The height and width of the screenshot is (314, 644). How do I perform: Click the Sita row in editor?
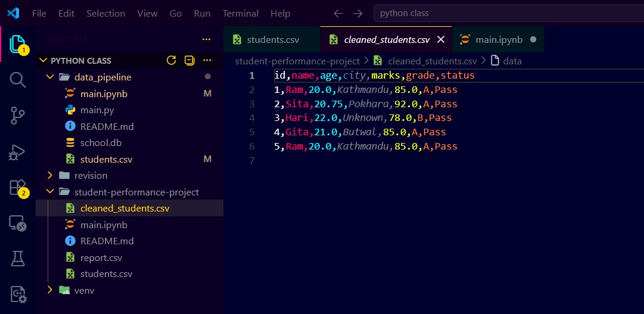pyautogui.click(x=366, y=104)
